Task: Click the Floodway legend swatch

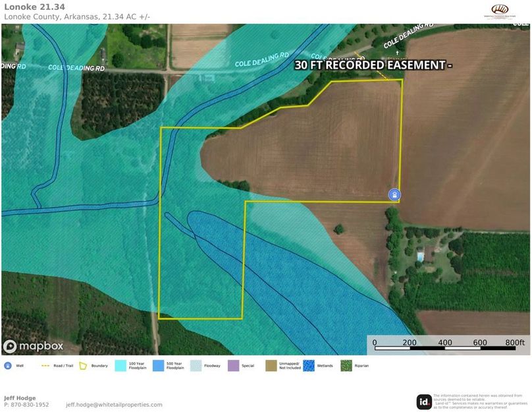Action: pos(196,366)
